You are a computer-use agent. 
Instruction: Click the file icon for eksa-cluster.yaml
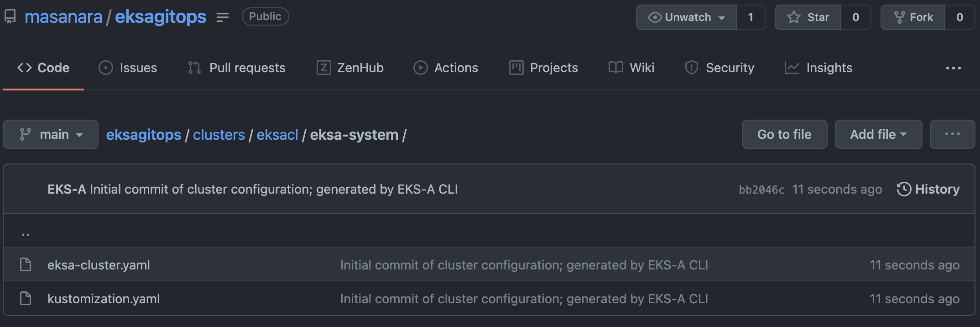coord(26,265)
